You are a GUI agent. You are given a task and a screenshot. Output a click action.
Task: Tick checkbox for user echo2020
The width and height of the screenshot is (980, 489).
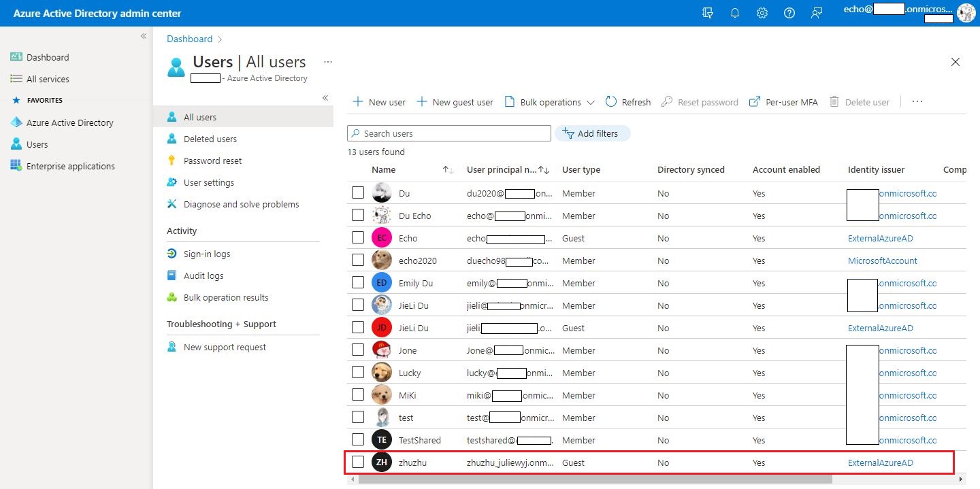(358, 260)
